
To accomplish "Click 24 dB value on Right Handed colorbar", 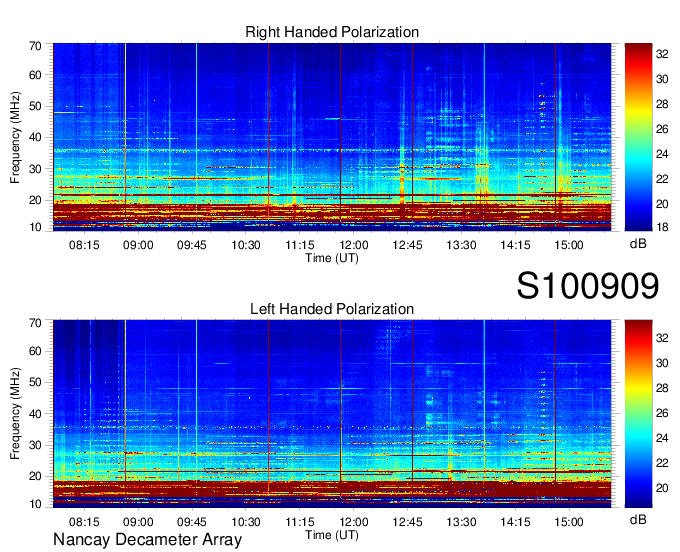I will (x=662, y=154).
